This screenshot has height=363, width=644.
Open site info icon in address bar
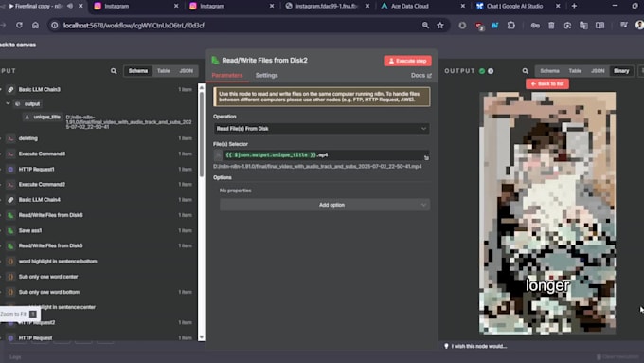coord(54,26)
